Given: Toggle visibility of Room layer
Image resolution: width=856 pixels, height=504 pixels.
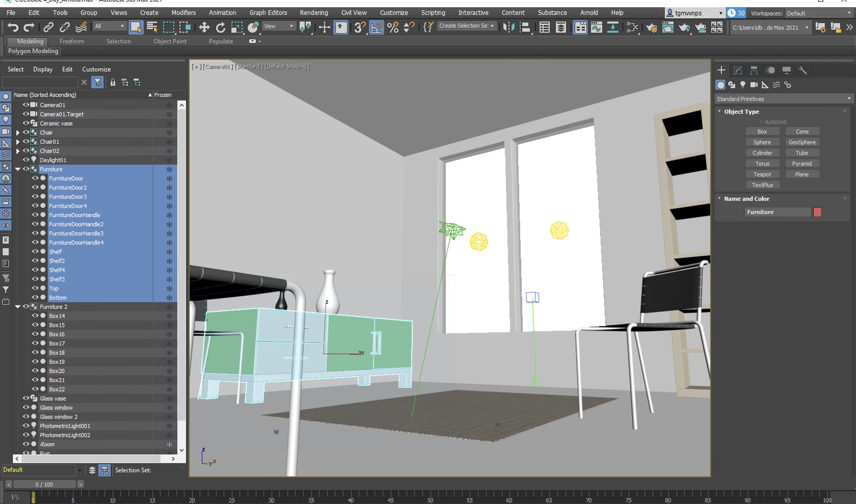Looking at the screenshot, I should pos(26,444).
